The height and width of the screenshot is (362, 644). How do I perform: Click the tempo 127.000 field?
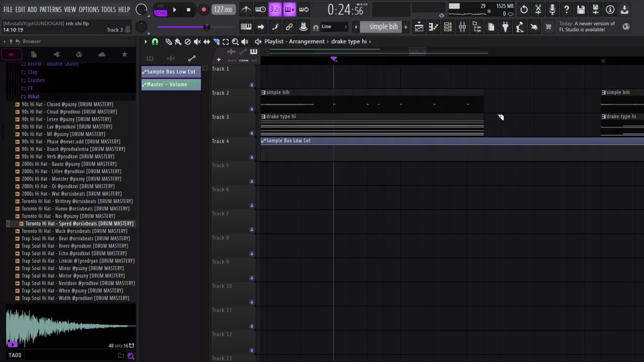click(x=222, y=10)
